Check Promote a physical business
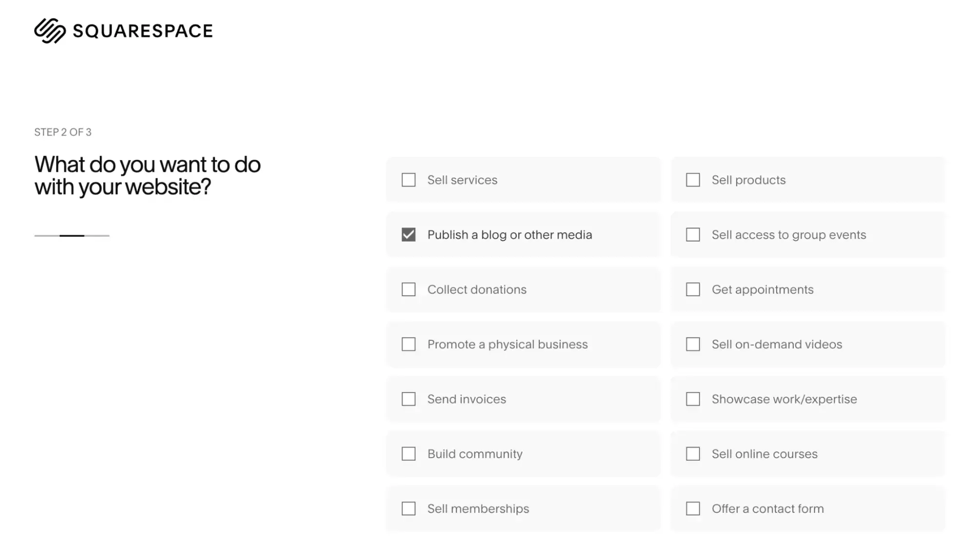The height and width of the screenshot is (560, 974). click(x=408, y=344)
